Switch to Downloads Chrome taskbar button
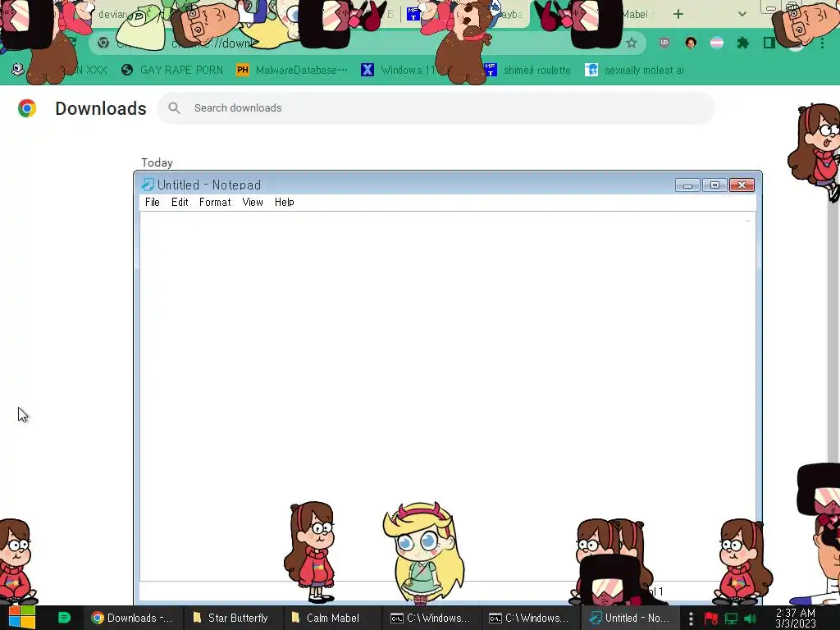This screenshot has width=840, height=630. pyautogui.click(x=132, y=618)
